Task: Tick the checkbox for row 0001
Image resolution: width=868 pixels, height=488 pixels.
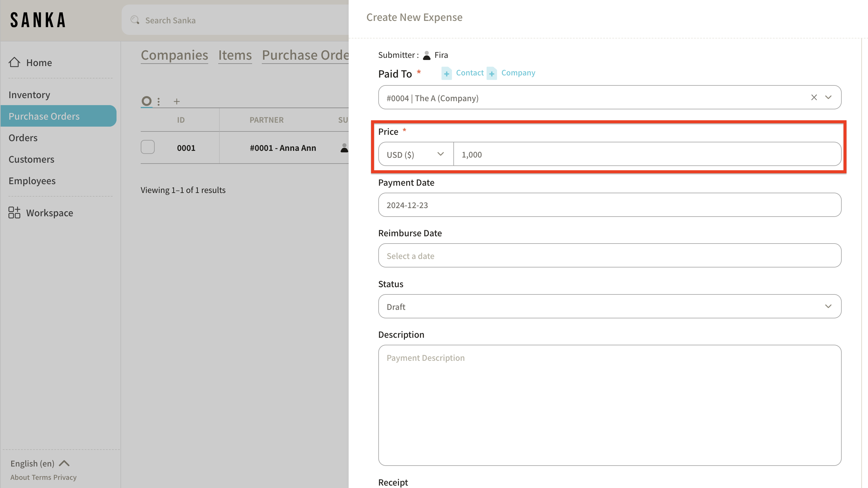Action: (x=148, y=147)
